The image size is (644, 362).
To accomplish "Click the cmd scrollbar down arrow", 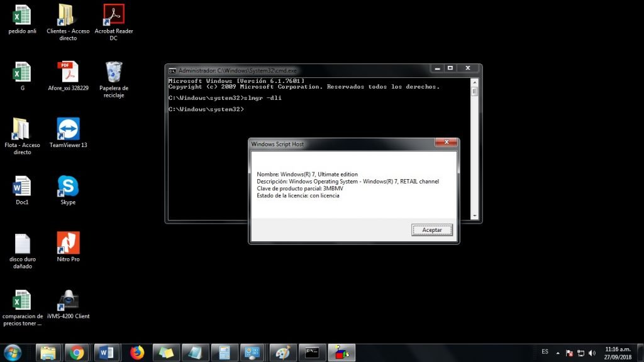I will (x=474, y=216).
